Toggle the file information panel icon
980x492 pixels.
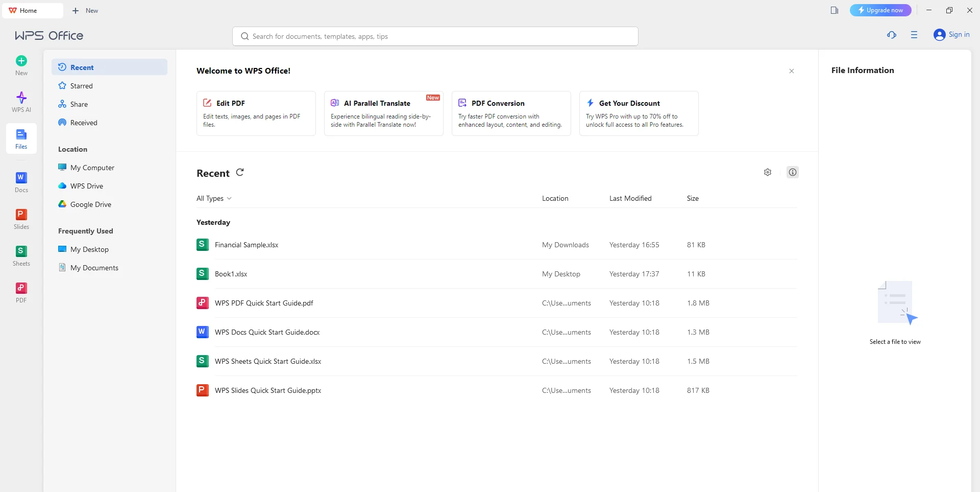(793, 172)
